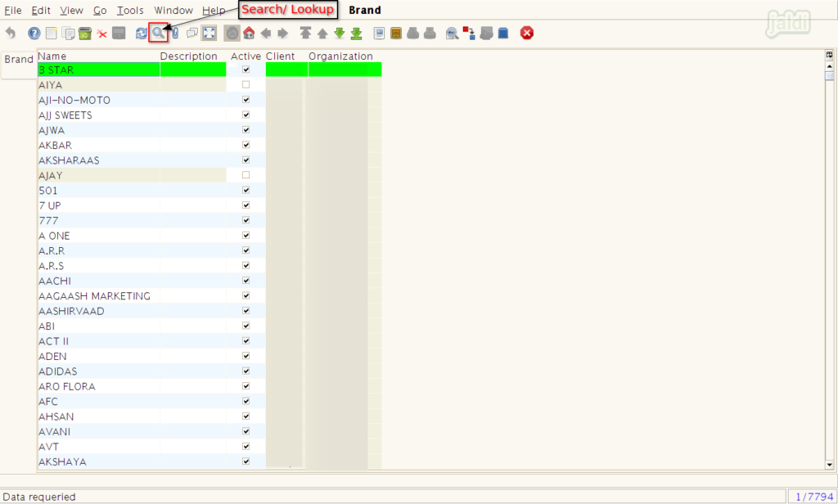Click the scrollbar up arrow

pyautogui.click(x=829, y=65)
